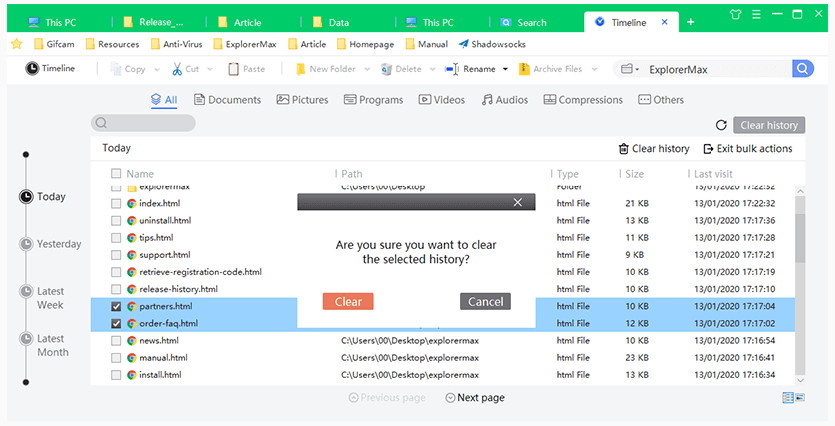Open the skin shirt icon in title bar
Image resolution: width=835 pixels, height=426 pixels.
[x=735, y=14]
